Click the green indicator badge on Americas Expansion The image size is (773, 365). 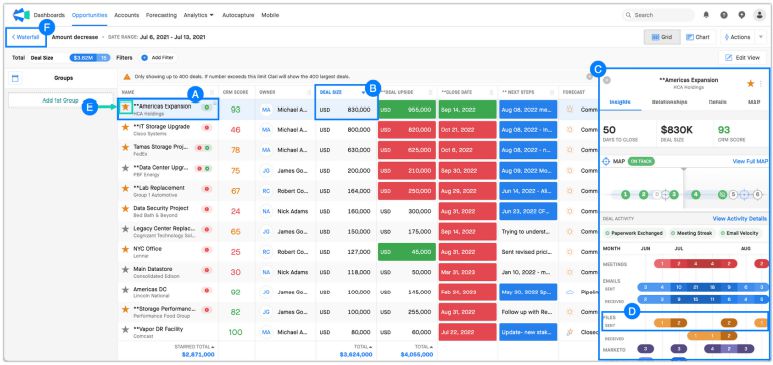coord(206,107)
